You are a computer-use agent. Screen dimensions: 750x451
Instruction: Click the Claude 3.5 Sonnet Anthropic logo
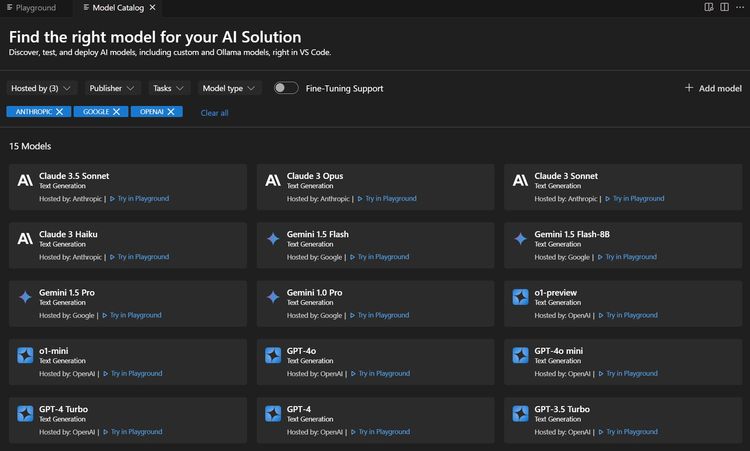point(25,180)
